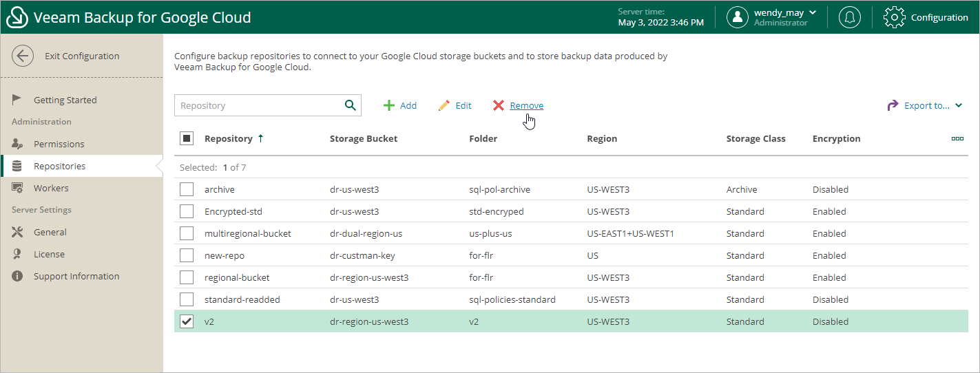Click the Remove link

527,105
